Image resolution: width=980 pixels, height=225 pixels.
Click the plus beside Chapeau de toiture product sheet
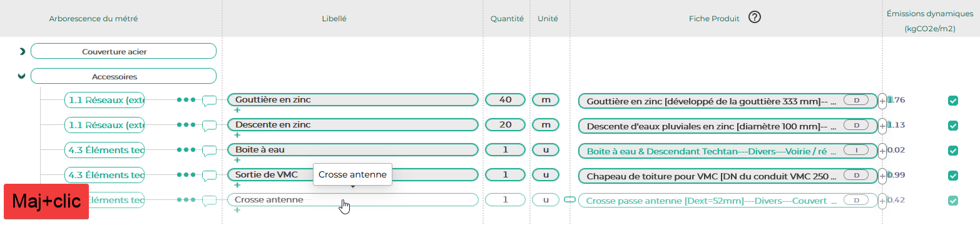tap(882, 176)
